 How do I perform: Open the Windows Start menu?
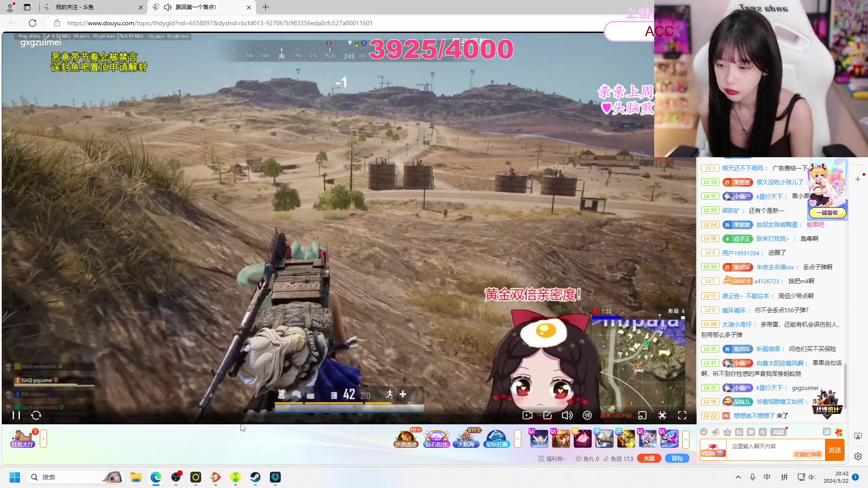pos(15,477)
